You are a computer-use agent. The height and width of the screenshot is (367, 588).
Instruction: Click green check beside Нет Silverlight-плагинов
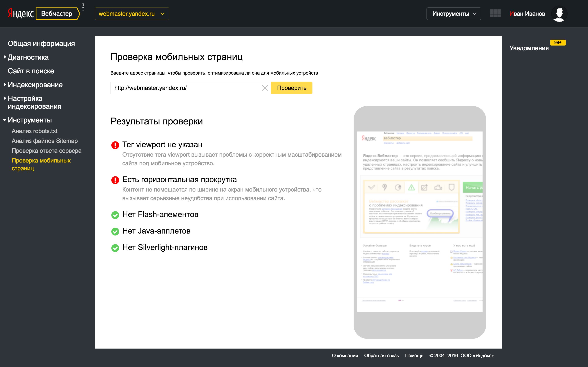coord(115,248)
